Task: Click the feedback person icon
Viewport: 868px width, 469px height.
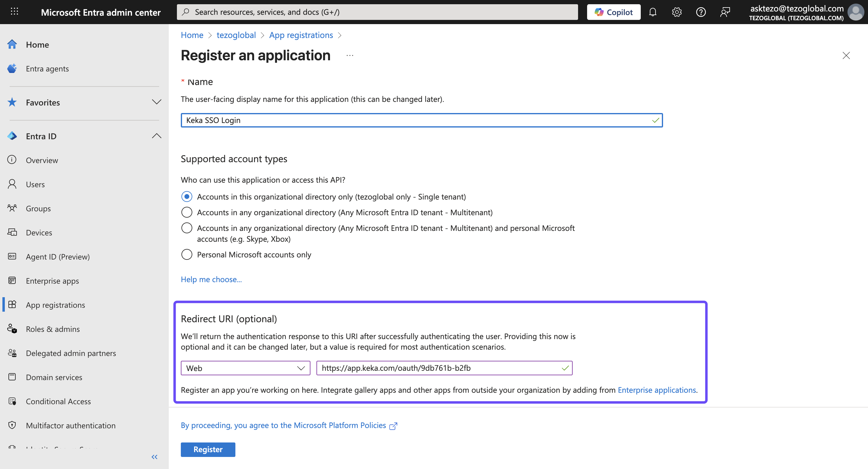Action: [x=725, y=12]
